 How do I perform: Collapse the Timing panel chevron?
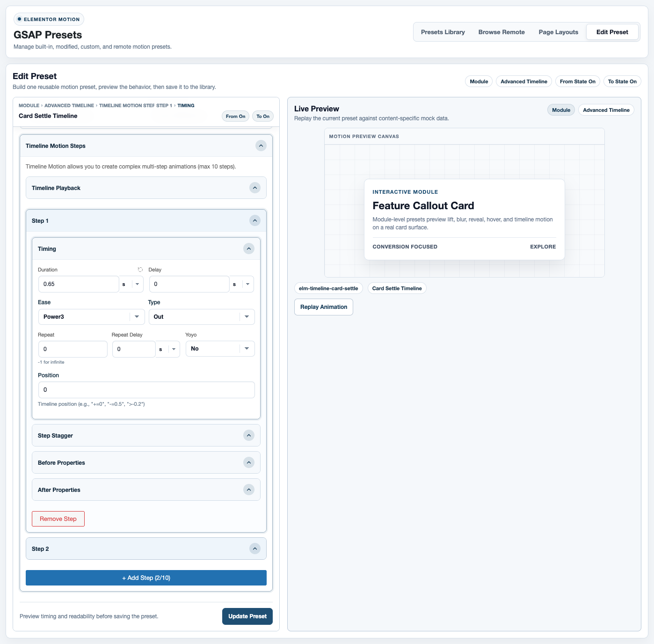(x=249, y=249)
